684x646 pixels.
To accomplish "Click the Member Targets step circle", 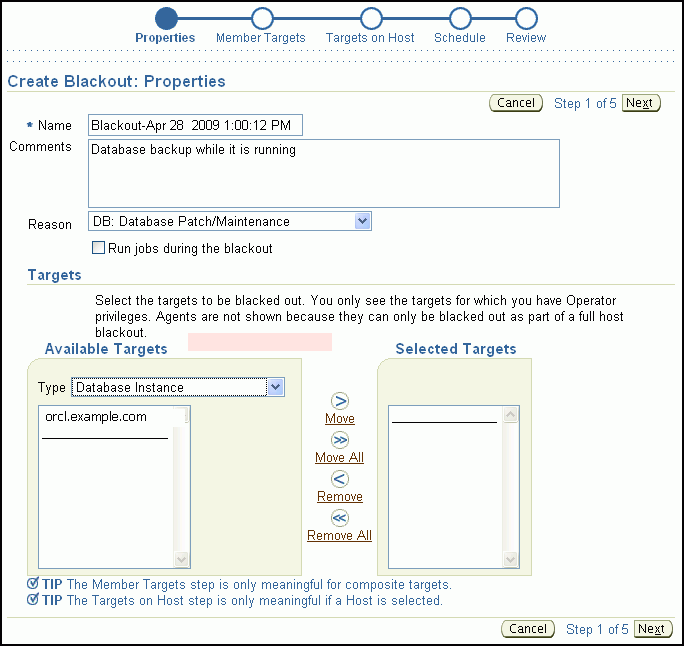I will tap(261, 18).
